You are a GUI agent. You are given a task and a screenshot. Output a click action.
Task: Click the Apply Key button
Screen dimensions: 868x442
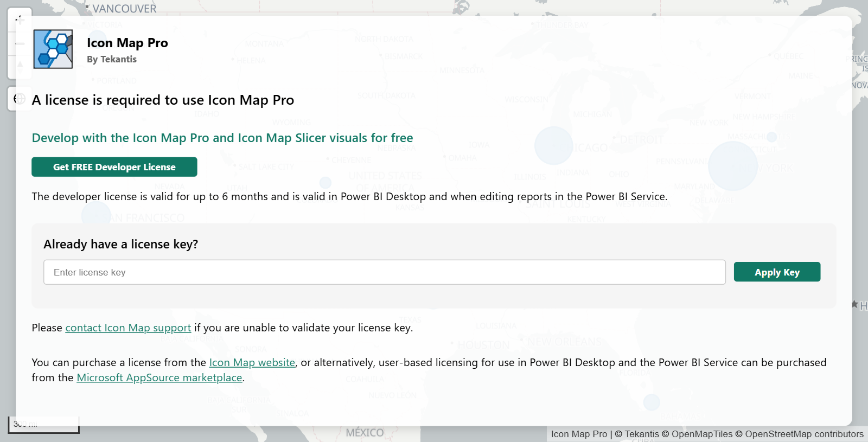pos(777,272)
